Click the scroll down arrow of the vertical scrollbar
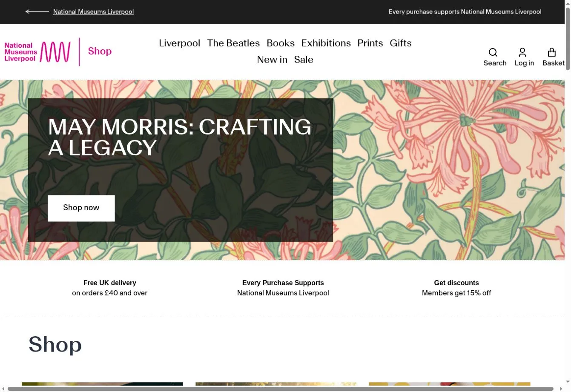 point(568,382)
